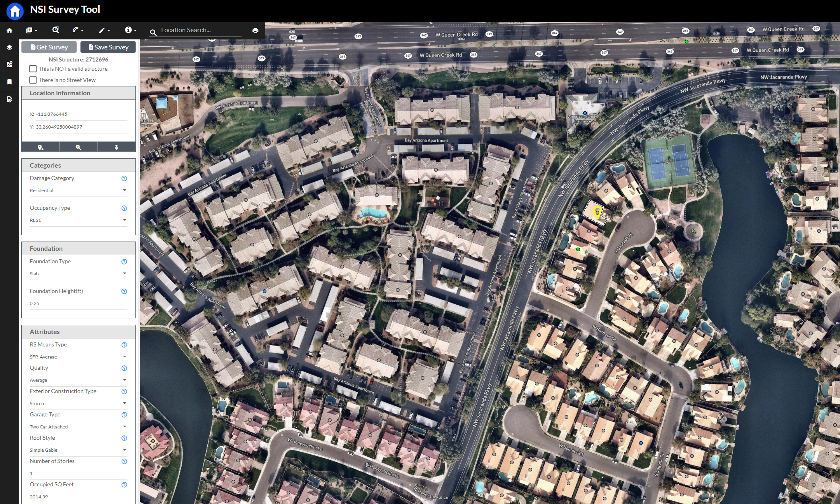Click the Save Survey button

(108, 47)
